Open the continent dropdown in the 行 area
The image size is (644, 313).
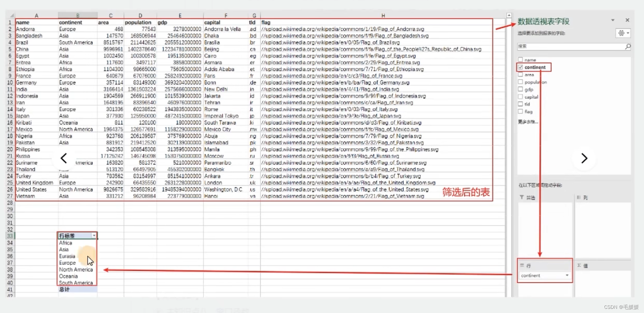(x=567, y=276)
